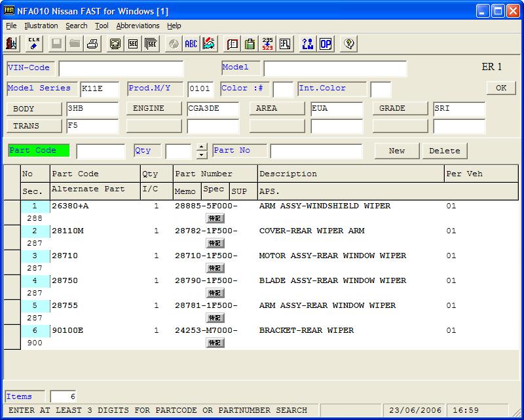Click the Spec icon for part 28710-1F500-
Screen dimensions: 524x420
pos(215,268)
